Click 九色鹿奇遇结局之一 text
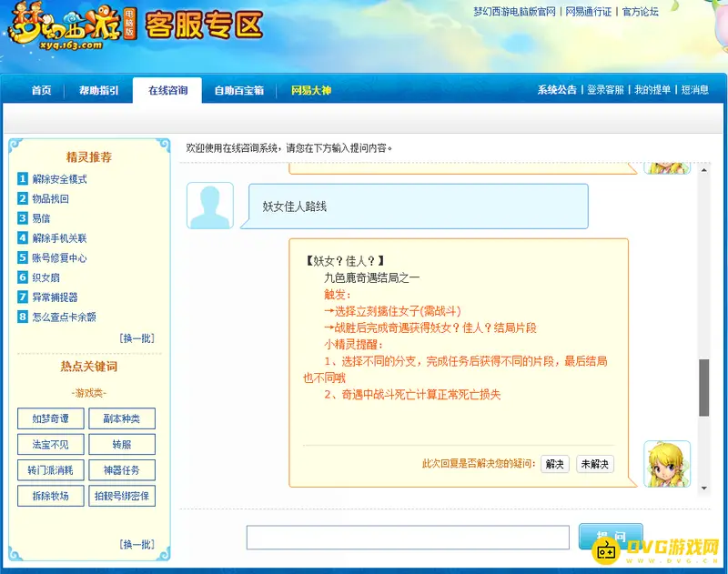 pyautogui.click(x=372, y=278)
